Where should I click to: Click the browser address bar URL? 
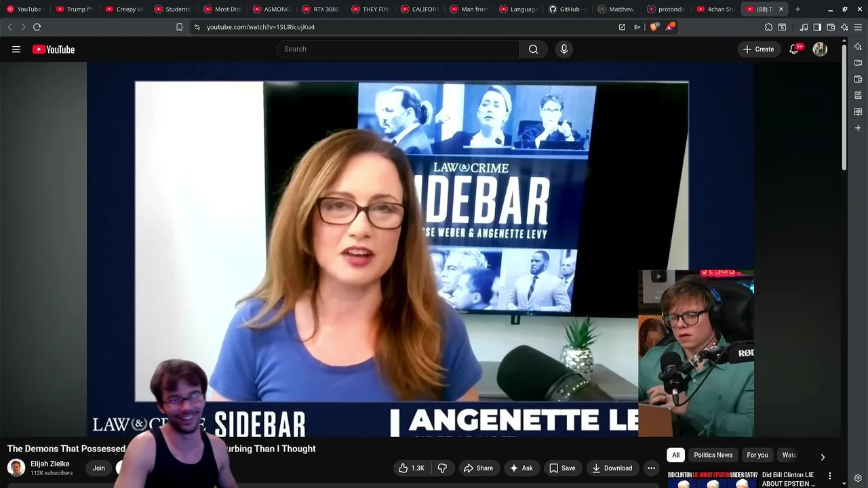(260, 27)
